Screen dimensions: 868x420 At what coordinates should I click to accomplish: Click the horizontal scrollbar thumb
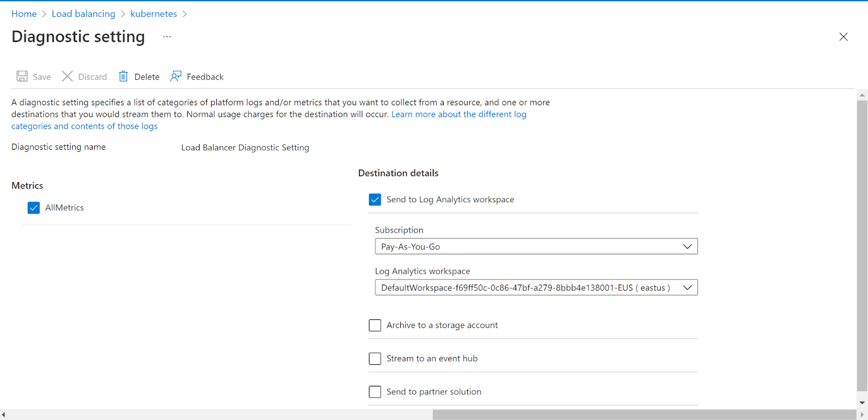[x=643, y=415]
